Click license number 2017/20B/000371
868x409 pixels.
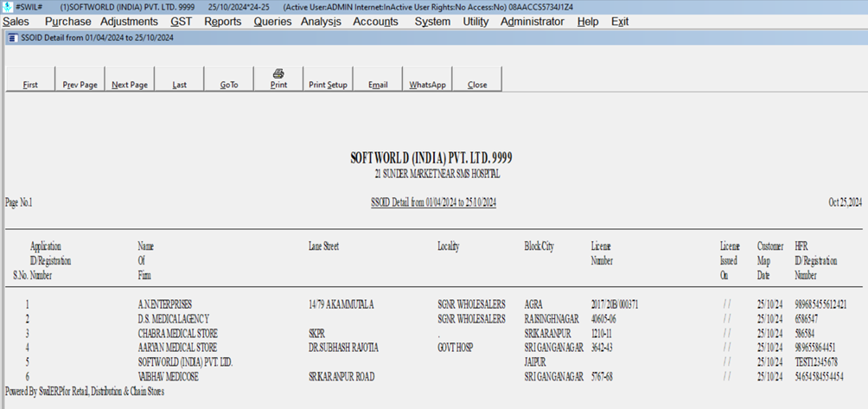coord(616,304)
